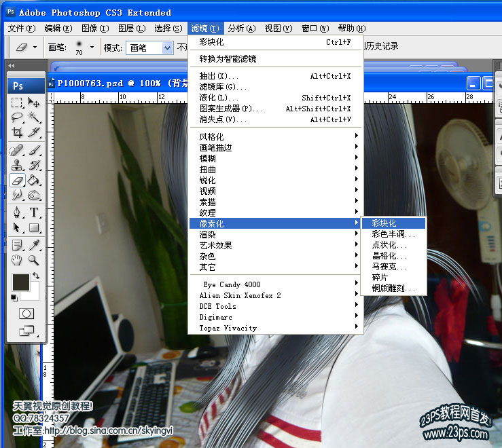Select the Slice tool
Screen dimensions: 502x448
34,132
